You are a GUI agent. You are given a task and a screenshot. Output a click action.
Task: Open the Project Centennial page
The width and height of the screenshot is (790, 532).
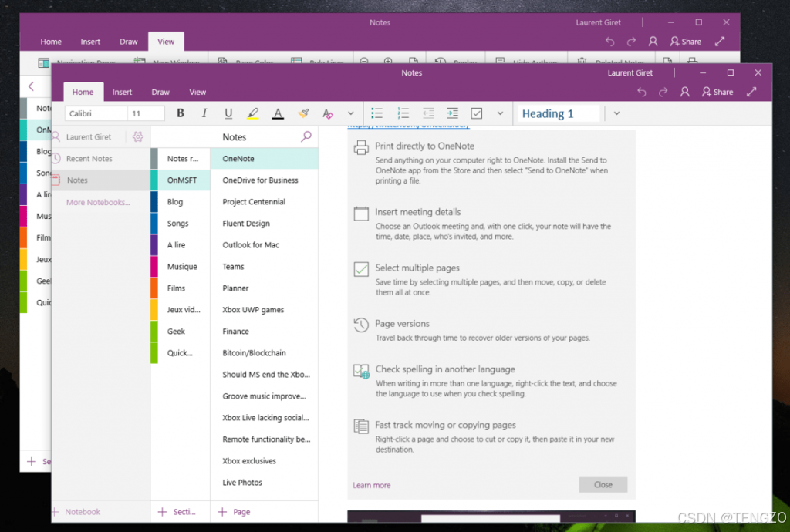[x=265, y=202]
